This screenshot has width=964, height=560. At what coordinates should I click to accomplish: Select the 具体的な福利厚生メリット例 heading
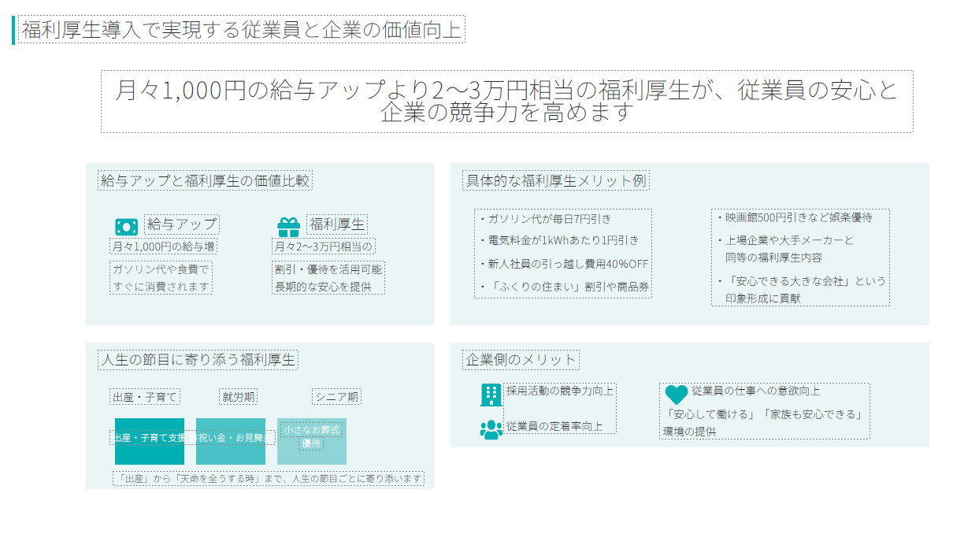555,180
